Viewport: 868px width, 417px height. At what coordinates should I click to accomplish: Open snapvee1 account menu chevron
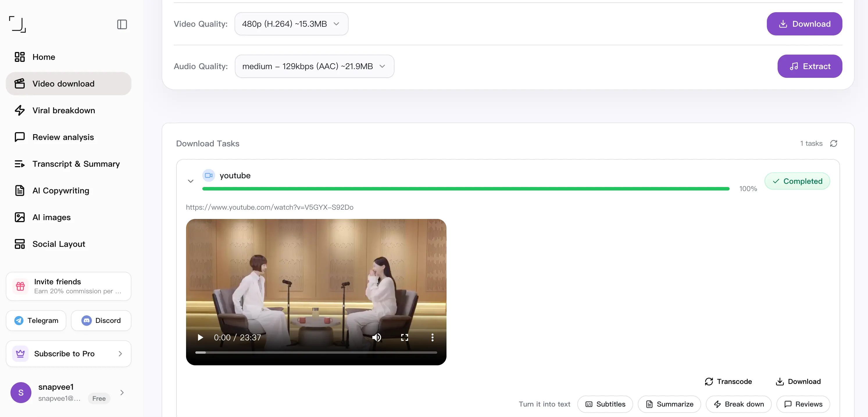122,392
